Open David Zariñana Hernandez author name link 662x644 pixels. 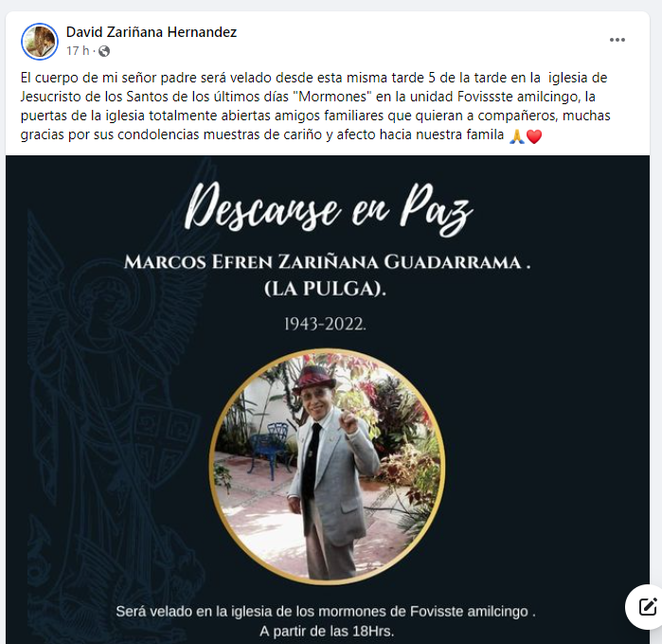point(152,32)
